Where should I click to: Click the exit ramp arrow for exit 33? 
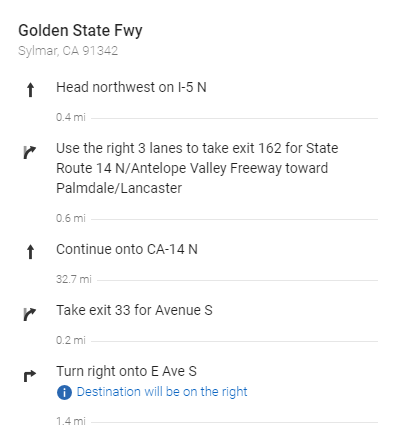click(30, 314)
